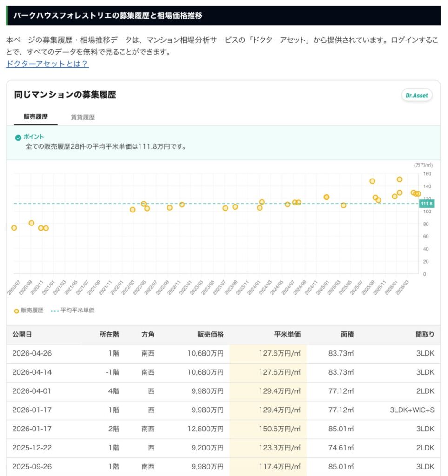Click the 150.6万円/㎡ unit price cell
448x476 pixels.
coord(280,429)
